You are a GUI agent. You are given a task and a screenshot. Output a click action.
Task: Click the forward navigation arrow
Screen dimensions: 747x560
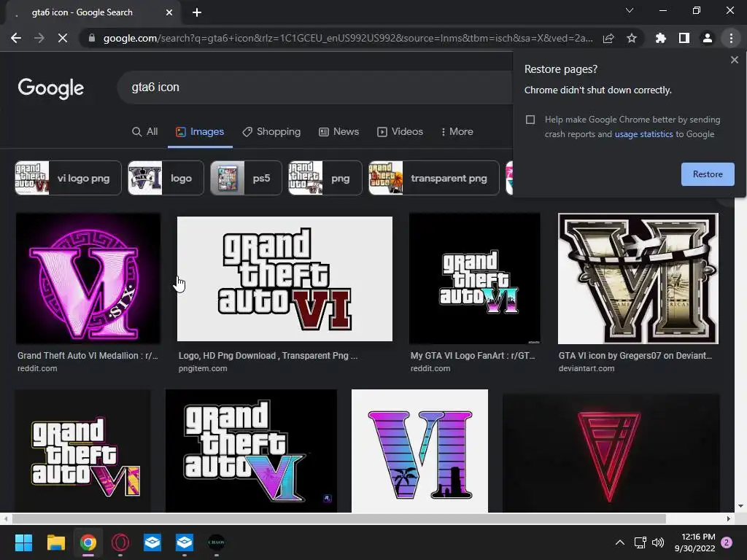click(x=39, y=38)
